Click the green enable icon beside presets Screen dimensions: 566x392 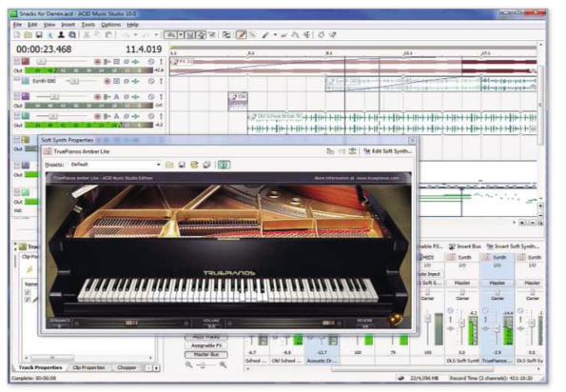click(224, 165)
